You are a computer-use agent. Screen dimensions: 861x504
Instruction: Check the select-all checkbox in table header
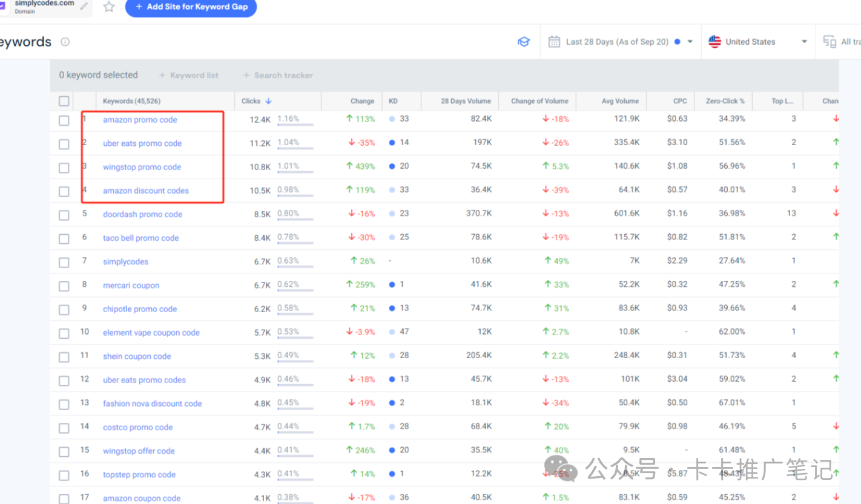point(64,101)
